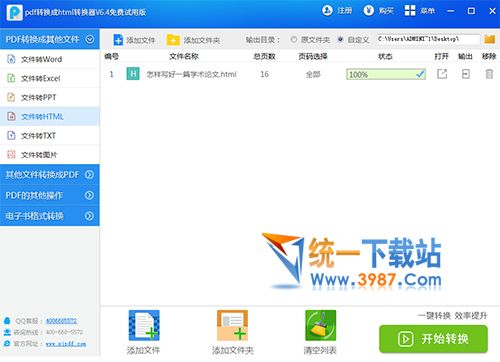Click the 文件转Word document icon
The height and width of the screenshot is (362, 500).
[11, 59]
